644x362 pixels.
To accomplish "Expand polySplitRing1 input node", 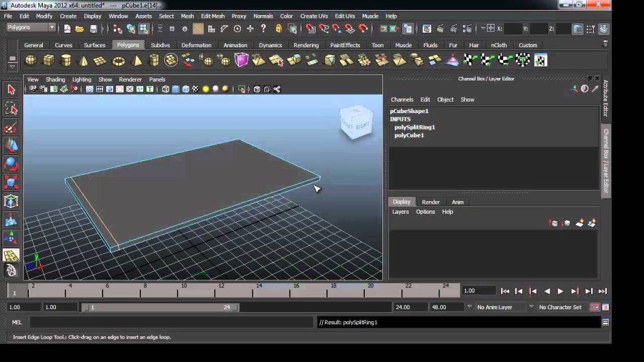I will (x=414, y=127).
